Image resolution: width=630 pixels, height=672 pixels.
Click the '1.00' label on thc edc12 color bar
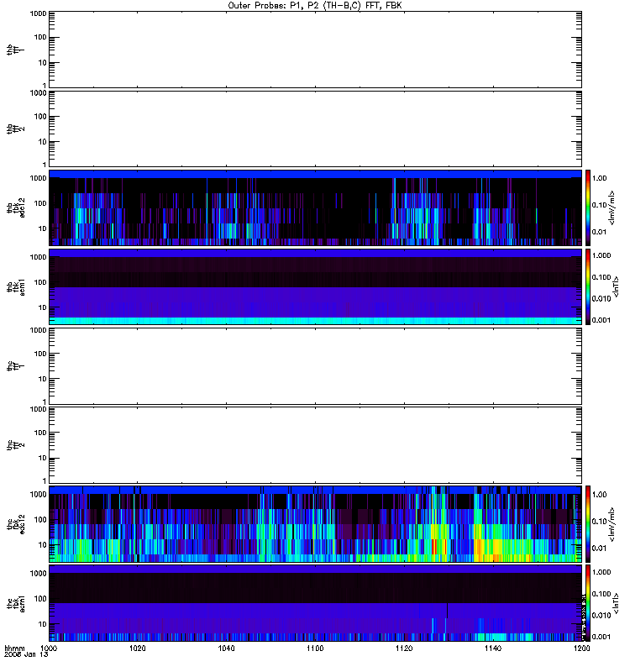599,495
